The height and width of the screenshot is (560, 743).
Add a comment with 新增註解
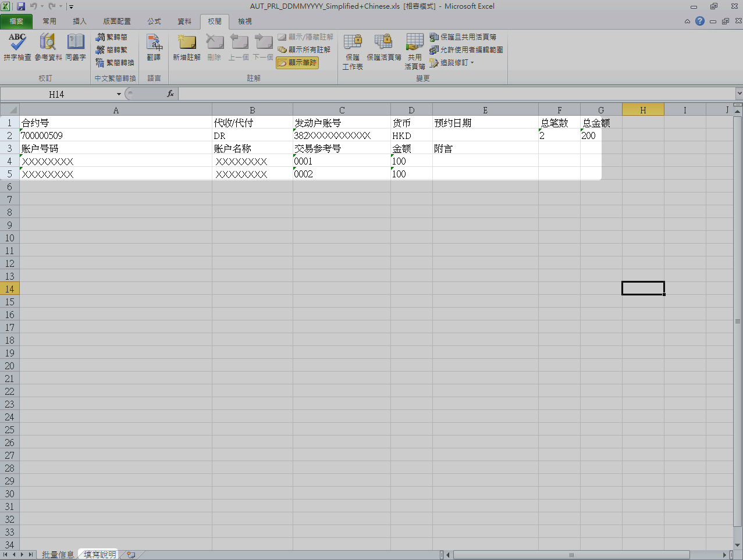point(187,47)
